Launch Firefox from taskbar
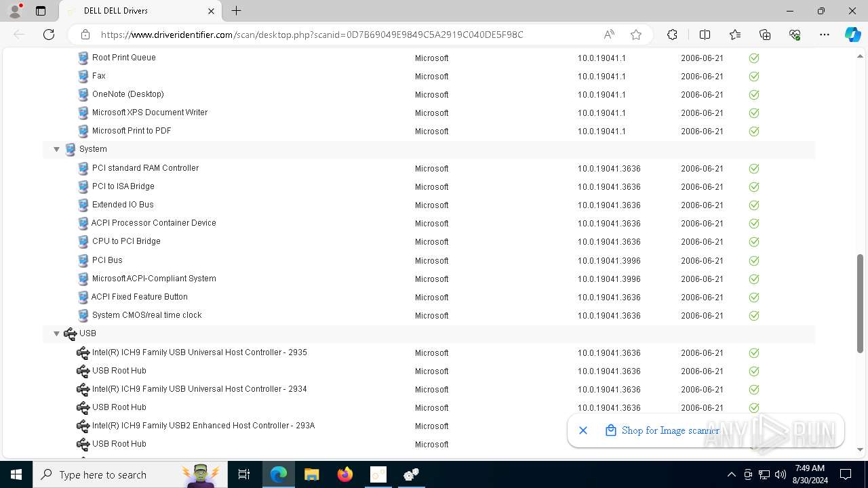The height and width of the screenshot is (488, 868). pos(345,474)
